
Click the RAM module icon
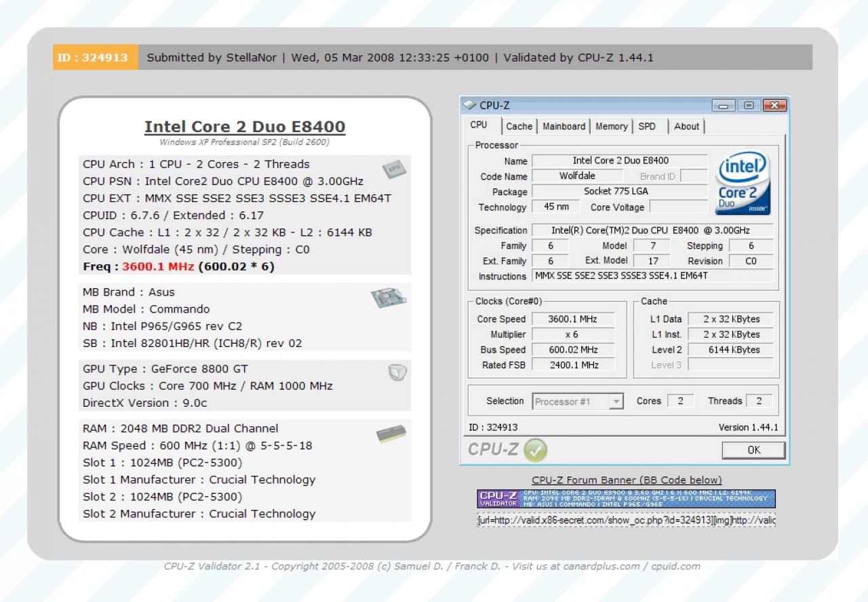pos(391,434)
